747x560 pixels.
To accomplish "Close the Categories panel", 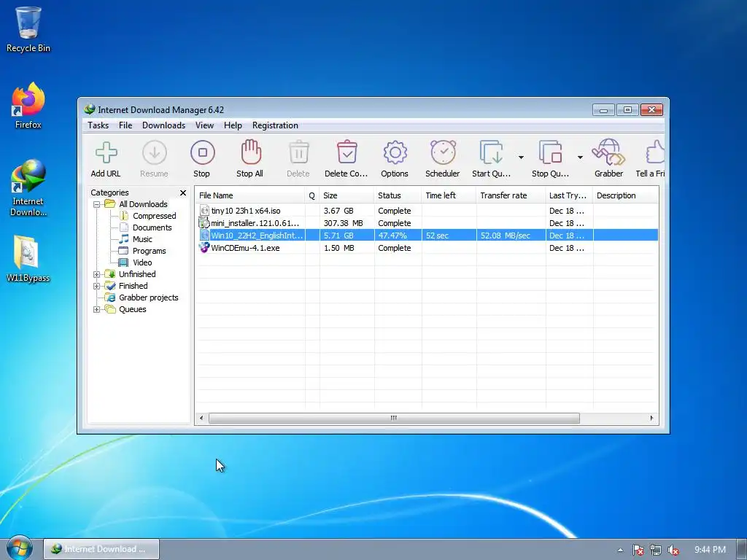I will [183, 192].
